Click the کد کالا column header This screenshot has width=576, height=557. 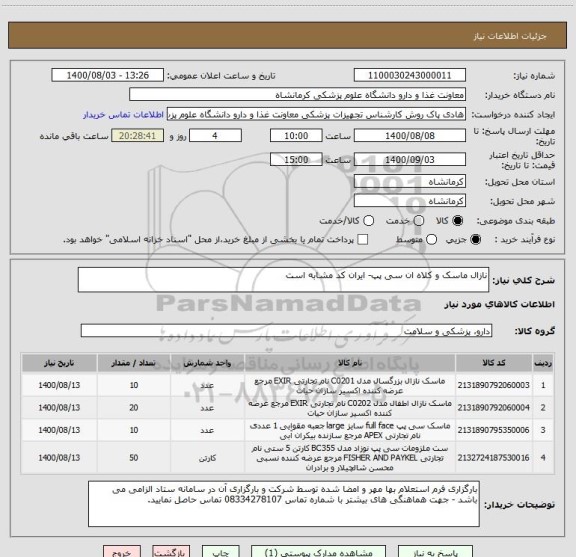coord(494,363)
